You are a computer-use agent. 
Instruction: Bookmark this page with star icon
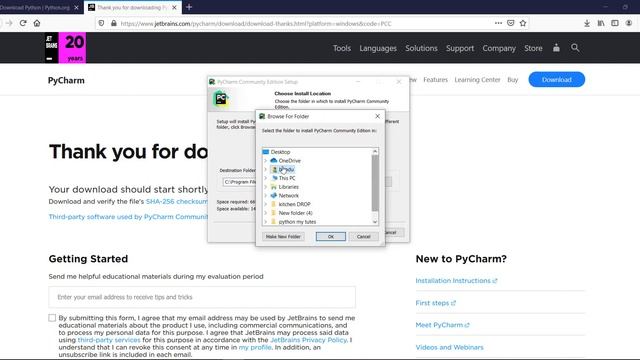point(523,23)
